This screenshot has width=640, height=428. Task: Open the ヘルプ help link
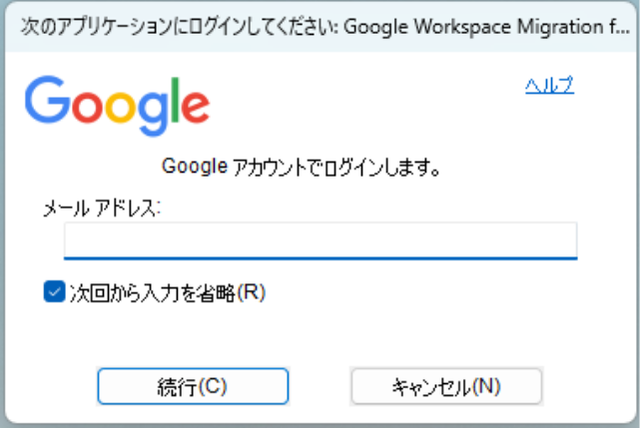tap(549, 86)
